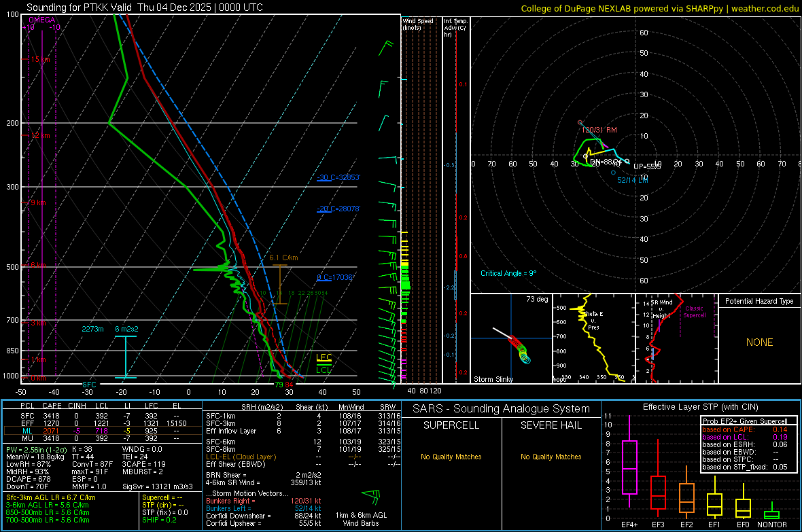The width and height of the screenshot is (802, 532).
Task: Click the 'Classic Supercell' annotation
Action: click(695, 312)
